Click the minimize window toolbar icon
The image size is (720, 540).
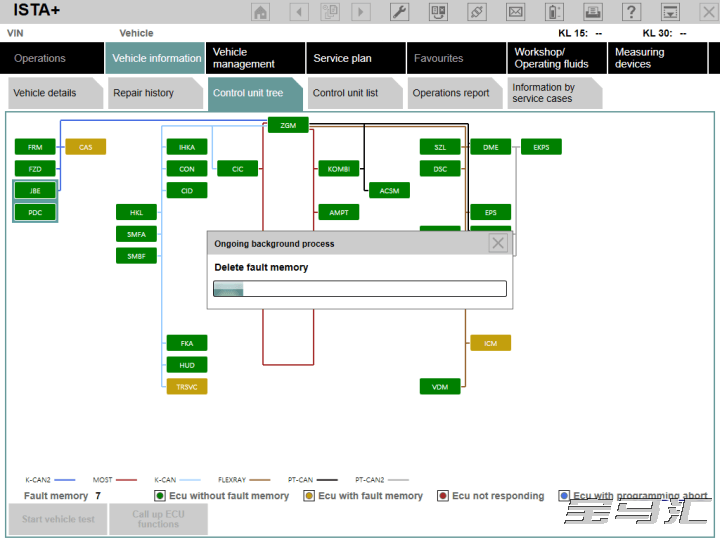click(x=670, y=11)
